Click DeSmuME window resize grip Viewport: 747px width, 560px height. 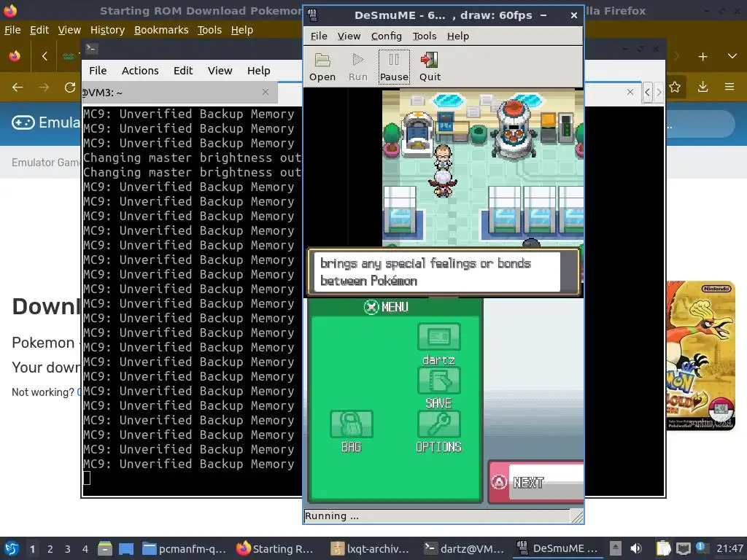(577, 516)
